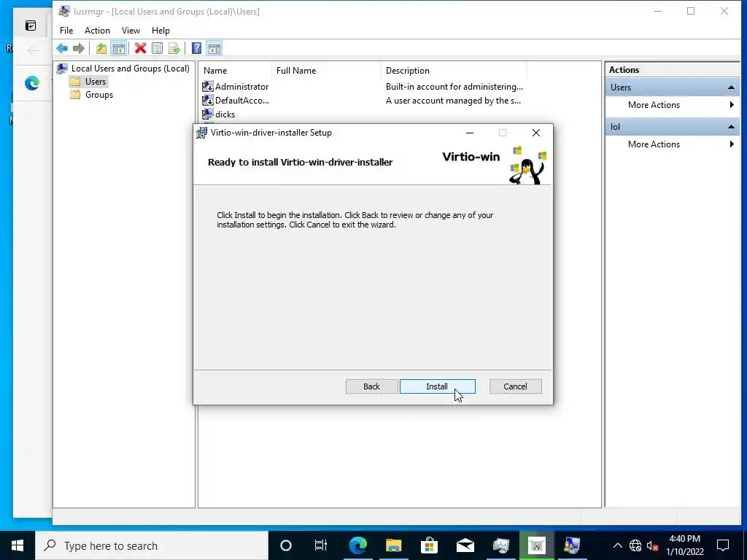Click the dicks user account icon
This screenshot has height=560, width=747.
click(x=207, y=114)
